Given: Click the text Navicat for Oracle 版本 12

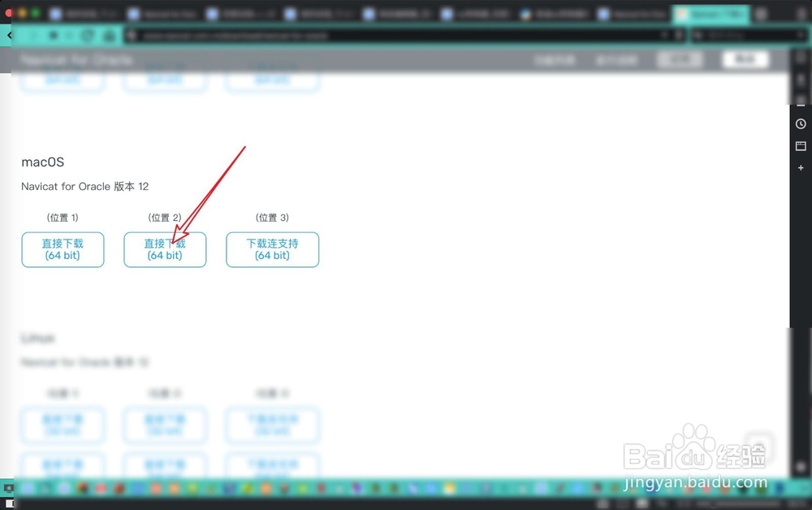Looking at the screenshot, I should (85, 187).
